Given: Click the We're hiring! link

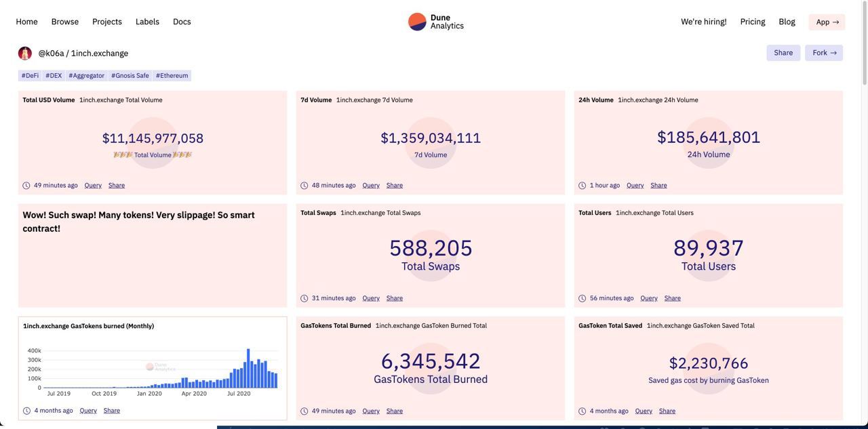Looking at the screenshot, I should (704, 22).
